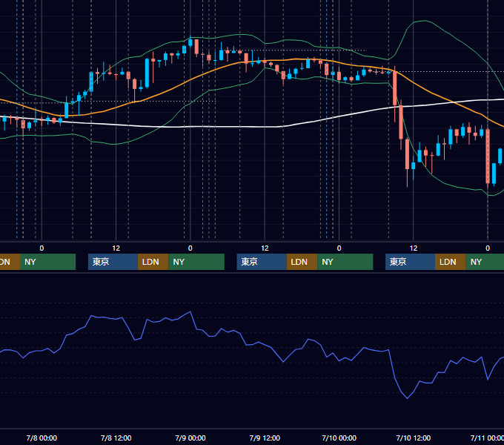
Task: Click the NY session block before 7/9 00:00
Action: (x=196, y=262)
